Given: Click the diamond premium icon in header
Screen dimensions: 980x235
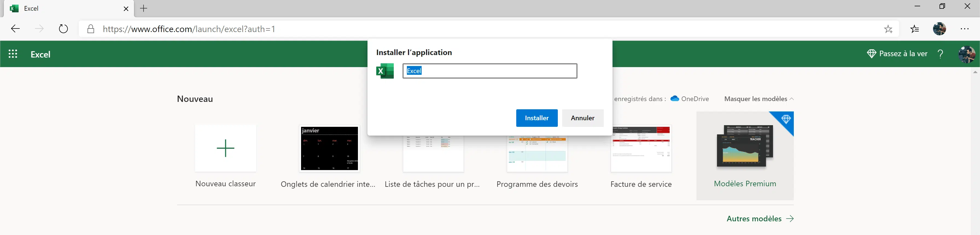Looking at the screenshot, I should (871, 54).
